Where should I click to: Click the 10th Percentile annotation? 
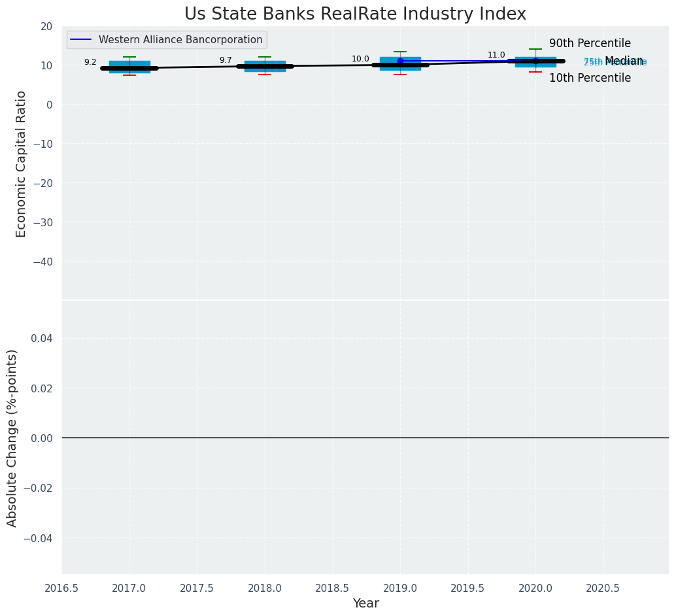(590, 78)
